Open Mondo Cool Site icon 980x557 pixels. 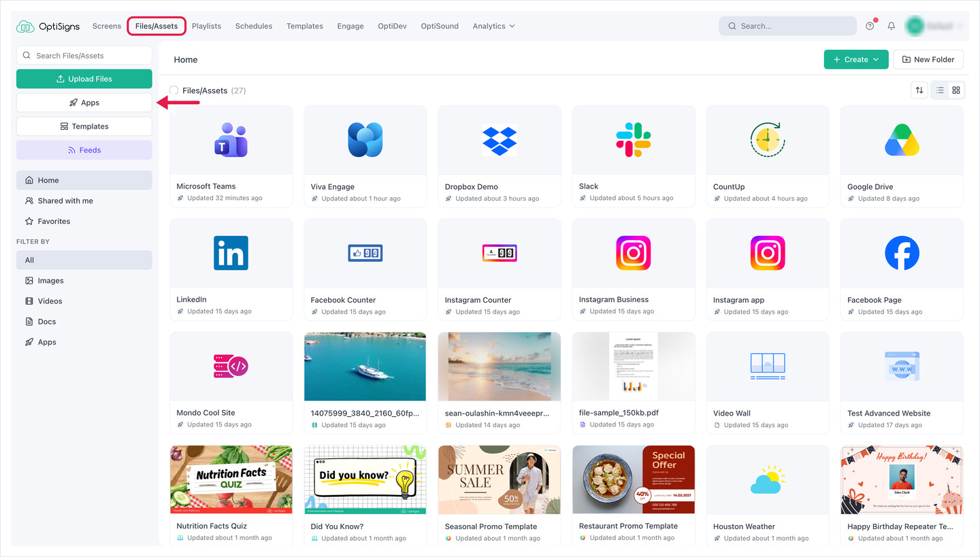231,366
